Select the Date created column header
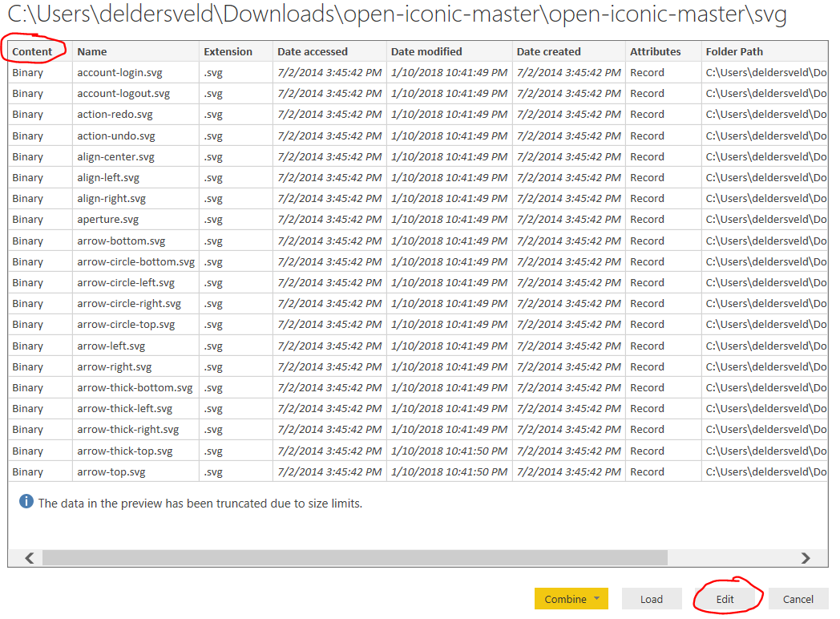 point(549,51)
